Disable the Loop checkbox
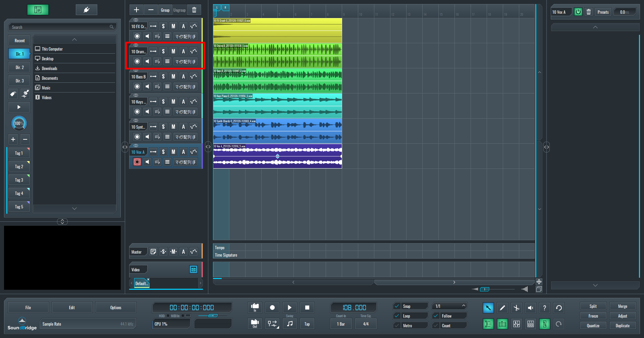The height and width of the screenshot is (338, 644). [397, 316]
